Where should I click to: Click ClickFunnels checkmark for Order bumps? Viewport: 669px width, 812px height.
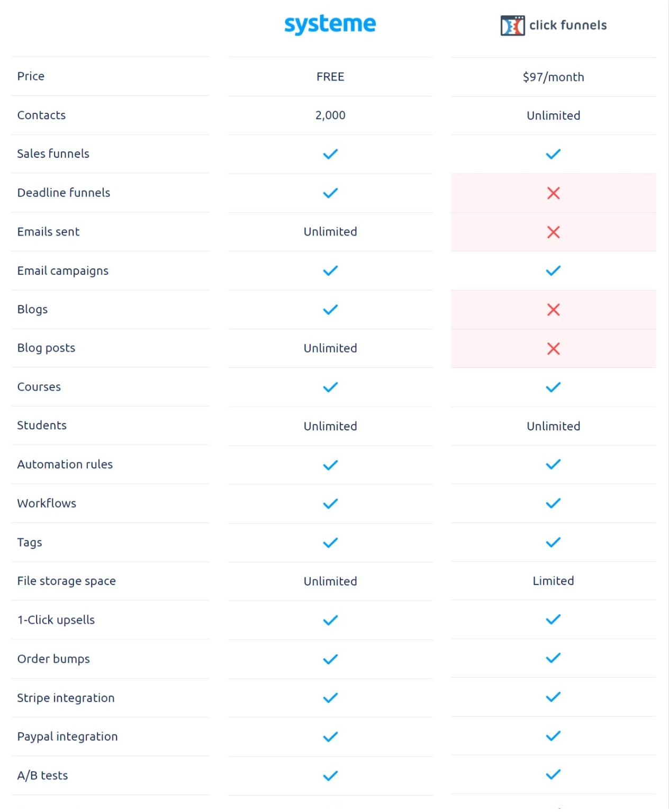553,658
